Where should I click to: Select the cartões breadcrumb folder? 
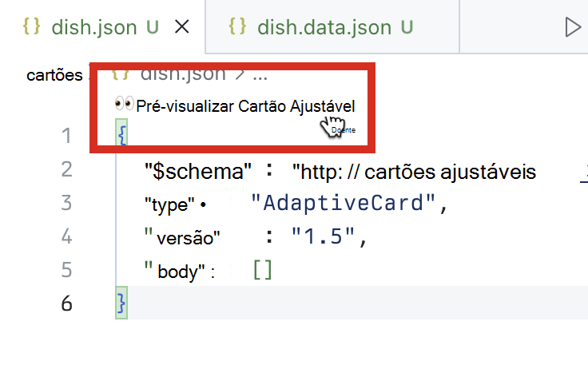click(x=54, y=75)
